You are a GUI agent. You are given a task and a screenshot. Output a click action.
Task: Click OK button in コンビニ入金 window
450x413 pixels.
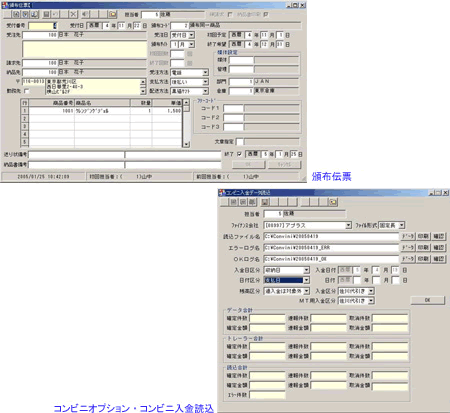coord(428,300)
